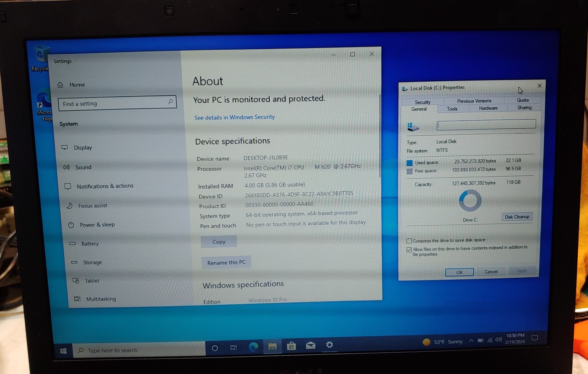Switch to Hardware tab
The width and height of the screenshot is (588, 374).
tap(488, 108)
